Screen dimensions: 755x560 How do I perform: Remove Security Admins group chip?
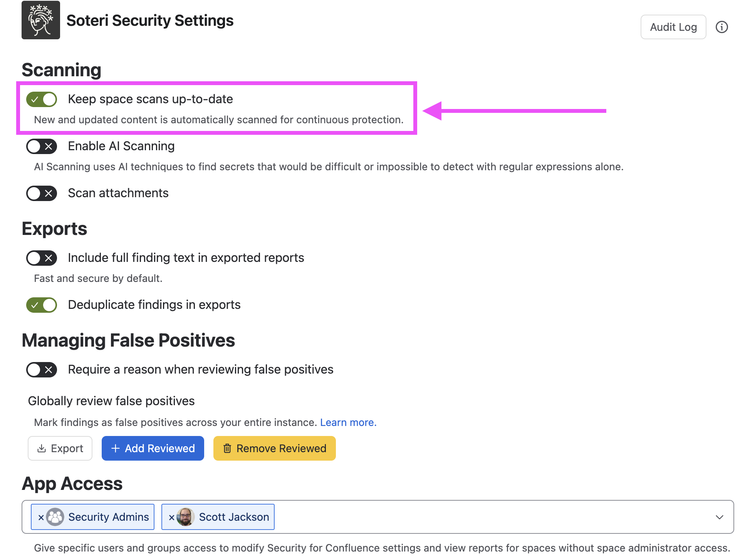pos(40,517)
